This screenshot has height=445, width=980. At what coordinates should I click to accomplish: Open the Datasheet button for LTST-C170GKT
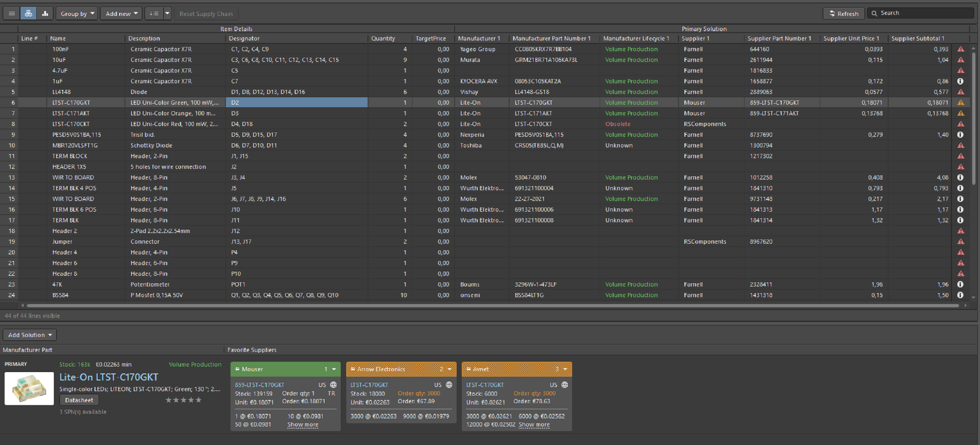point(79,400)
